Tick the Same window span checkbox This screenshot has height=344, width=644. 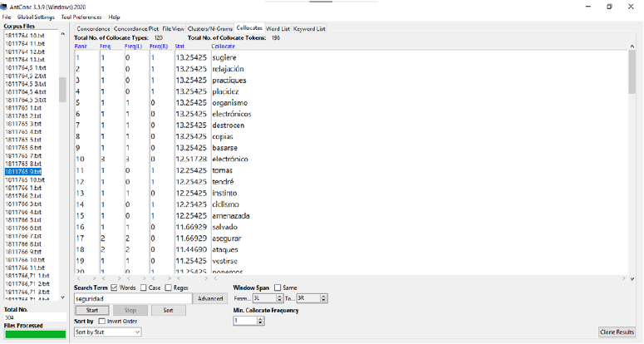tap(278, 287)
